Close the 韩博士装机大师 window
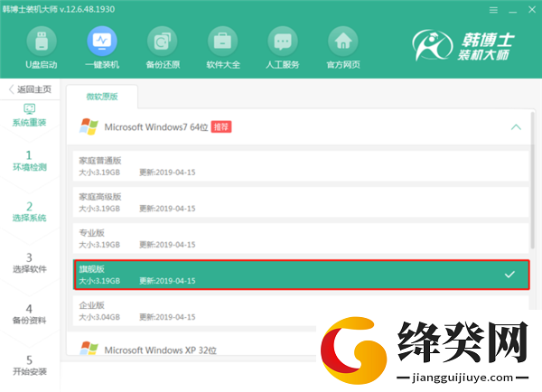The height and width of the screenshot is (392, 542). click(x=532, y=10)
